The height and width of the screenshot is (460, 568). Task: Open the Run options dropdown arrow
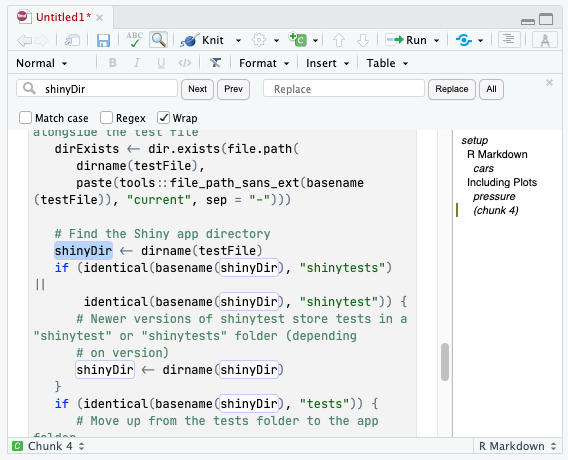pos(437,41)
